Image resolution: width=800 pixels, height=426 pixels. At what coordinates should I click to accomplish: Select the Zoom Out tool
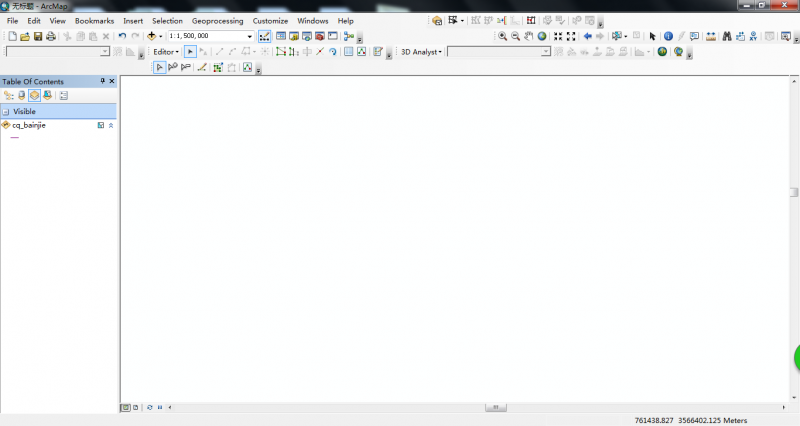point(515,36)
